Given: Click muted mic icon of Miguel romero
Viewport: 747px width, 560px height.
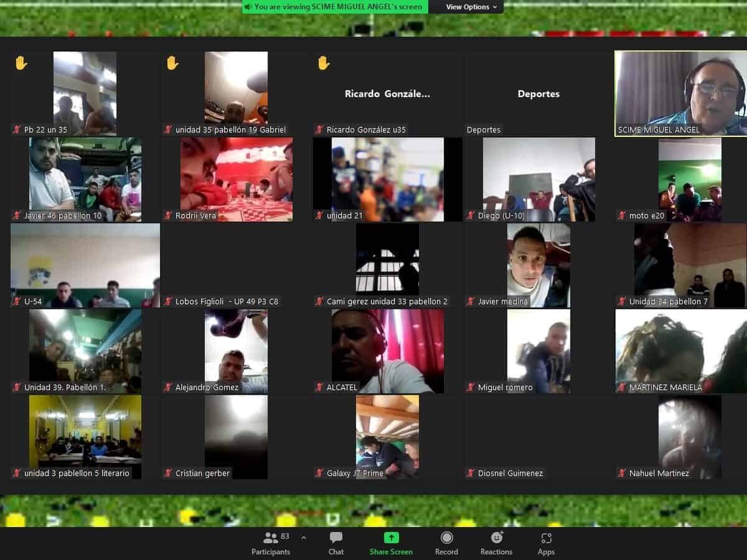Looking at the screenshot, I should pos(471,388).
